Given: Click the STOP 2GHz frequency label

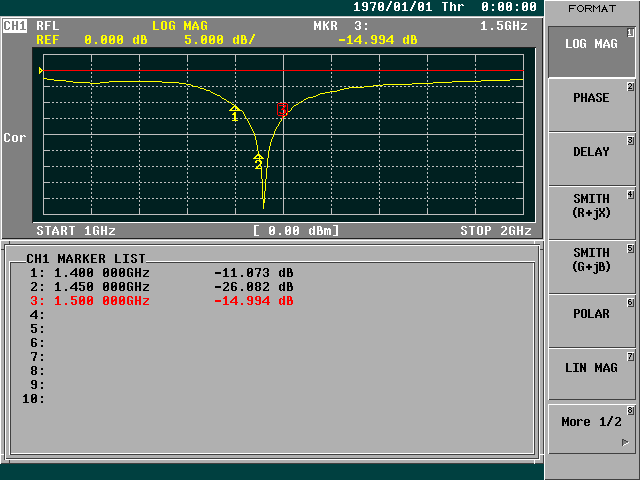Looking at the screenshot, I should tap(496, 231).
